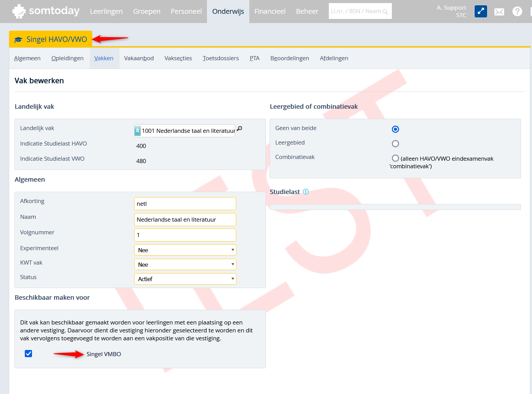Click the HAVO studielast value 400
The image size is (532, 394).
[141, 146]
